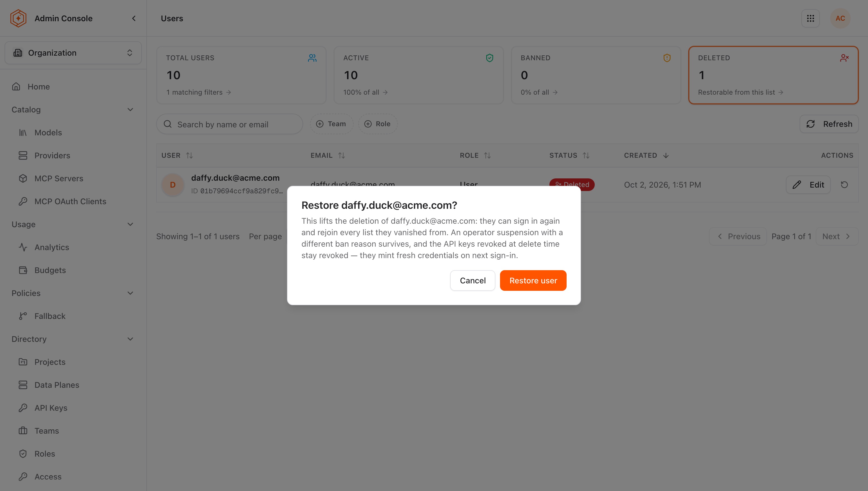Click the Admin Console hexagon logo
The width and height of the screenshot is (868, 491).
click(x=18, y=18)
